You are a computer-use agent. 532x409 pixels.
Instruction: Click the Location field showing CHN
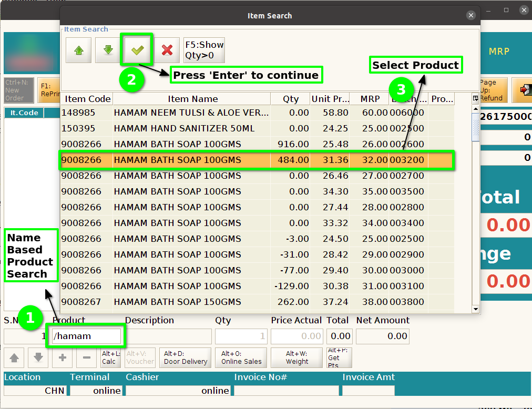click(x=35, y=391)
